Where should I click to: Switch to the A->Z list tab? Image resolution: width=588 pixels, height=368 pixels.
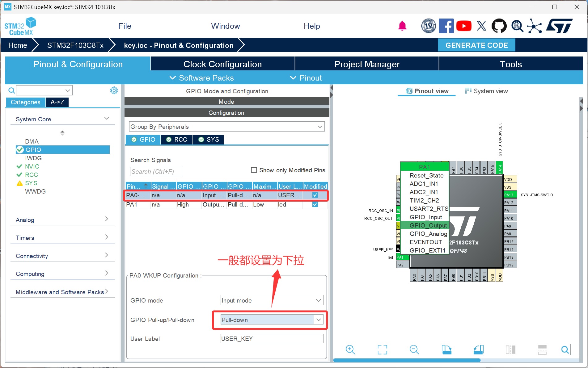click(57, 102)
